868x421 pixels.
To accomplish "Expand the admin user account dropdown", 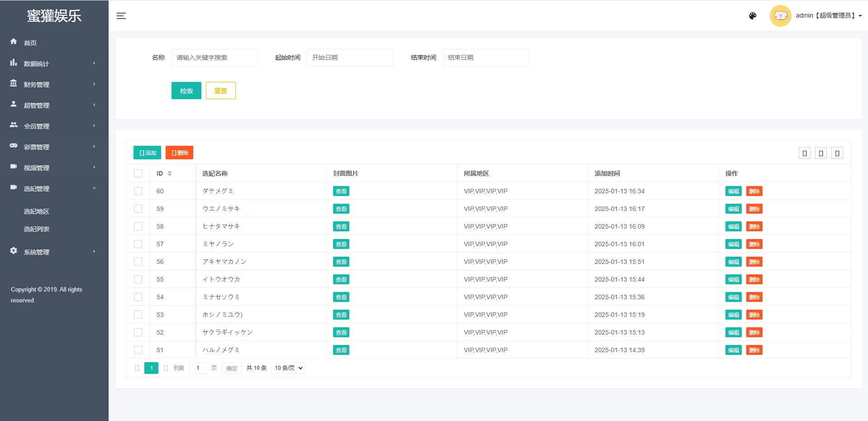I will [828, 16].
